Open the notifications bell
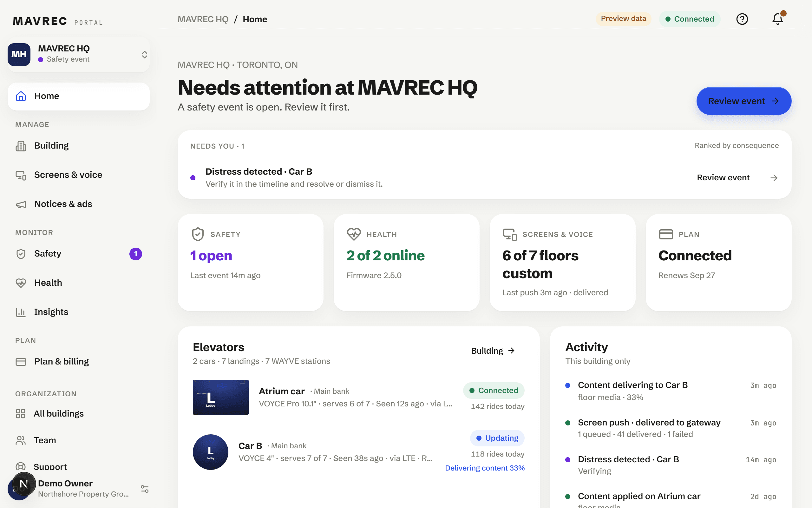The height and width of the screenshot is (508, 812). pyautogui.click(x=777, y=19)
